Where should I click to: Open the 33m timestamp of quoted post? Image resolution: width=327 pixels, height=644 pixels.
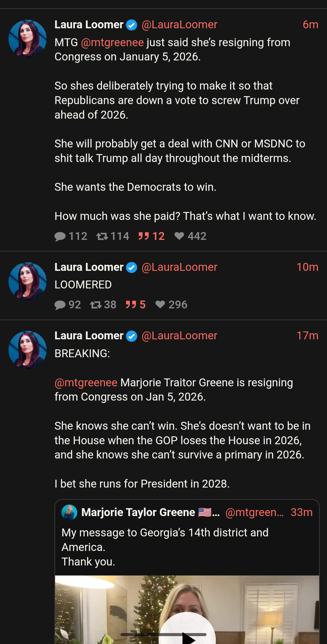click(x=302, y=512)
